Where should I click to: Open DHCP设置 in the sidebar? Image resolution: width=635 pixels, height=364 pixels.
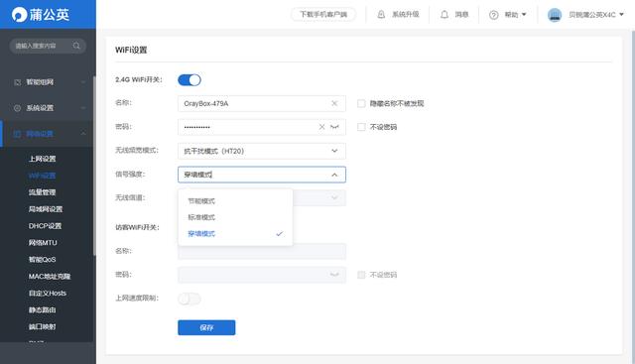[x=45, y=226]
